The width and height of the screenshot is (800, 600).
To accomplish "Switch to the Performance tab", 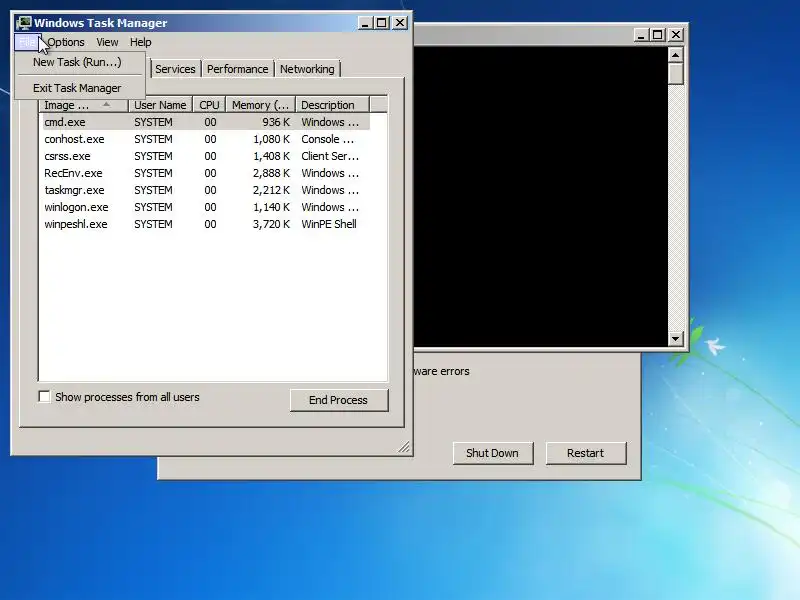I will point(237,69).
